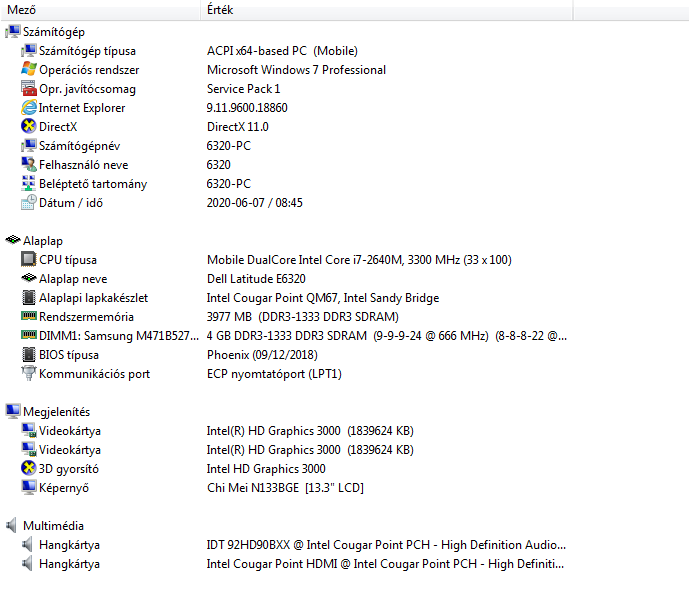The height and width of the screenshot is (593, 689).
Task: Click the Phoenix (09/12/2018) BIOS value
Action: (262, 354)
